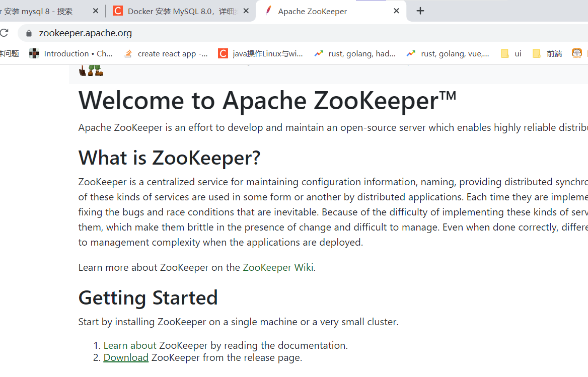588x377 pixels.
Task: Click the What is ZooKeeper? heading
Action: tap(169, 158)
